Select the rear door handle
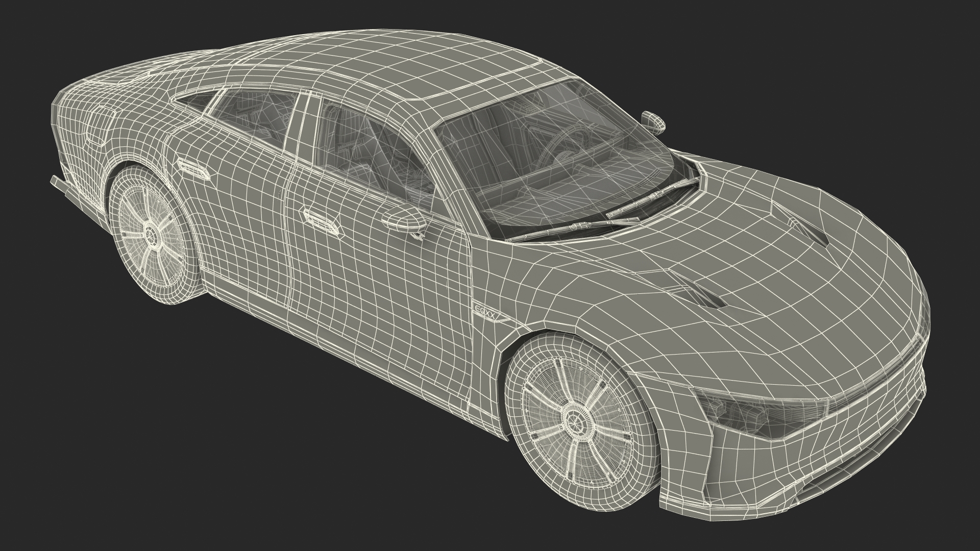Image resolution: width=980 pixels, height=551 pixels. (x=194, y=169)
